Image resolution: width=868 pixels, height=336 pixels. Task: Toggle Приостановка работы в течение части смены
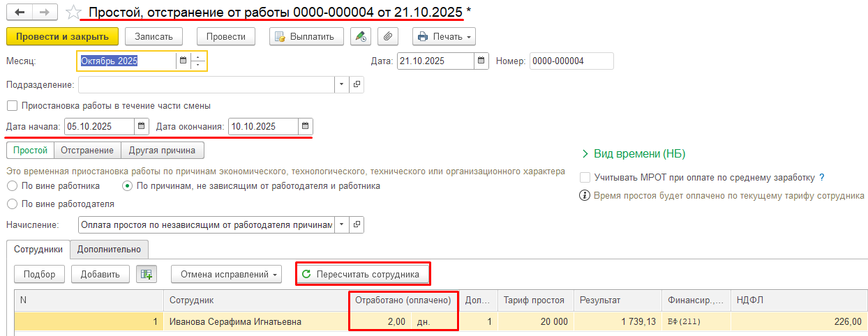(x=11, y=106)
